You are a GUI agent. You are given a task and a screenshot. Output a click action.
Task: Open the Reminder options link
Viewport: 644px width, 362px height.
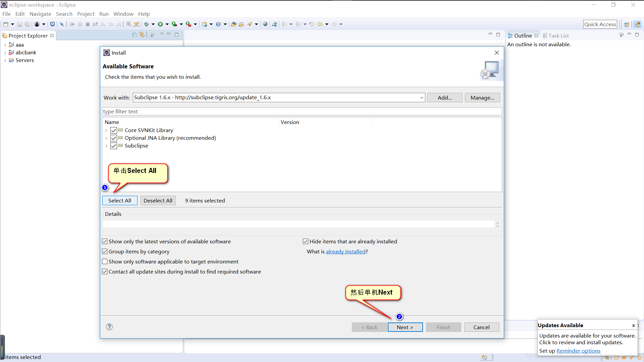pyautogui.click(x=578, y=351)
